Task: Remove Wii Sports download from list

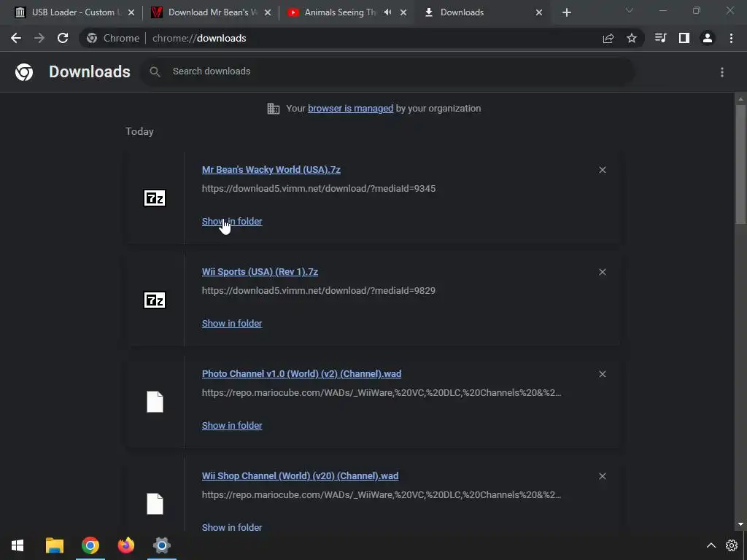Action: (602, 272)
